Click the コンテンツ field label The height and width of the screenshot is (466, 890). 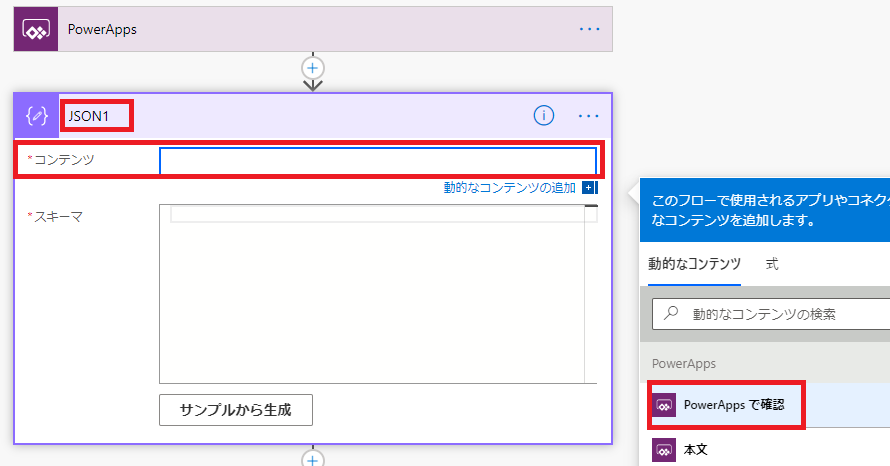click(64, 160)
